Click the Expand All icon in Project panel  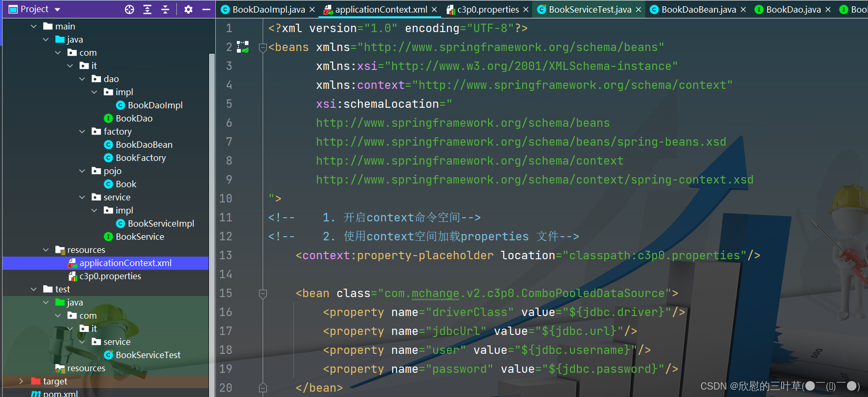pos(147,9)
